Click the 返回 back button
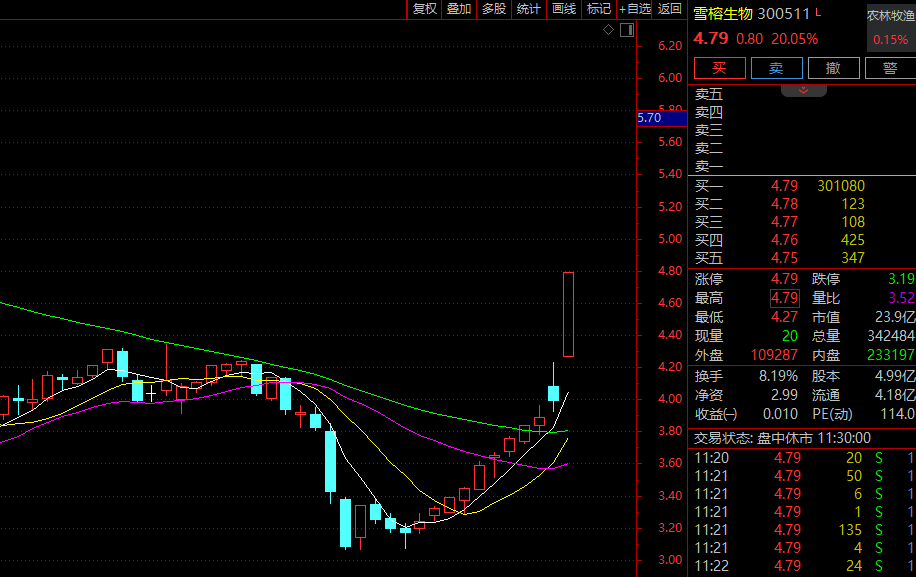This screenshot has width=916, height=577. pyautogui.click(x=669, y=9)
